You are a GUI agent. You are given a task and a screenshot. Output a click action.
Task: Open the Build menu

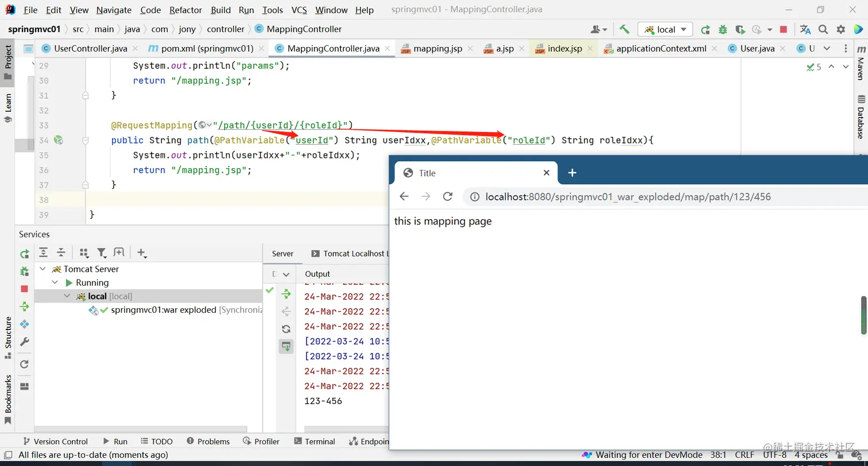pyautogui.click(x=221, y=10)
